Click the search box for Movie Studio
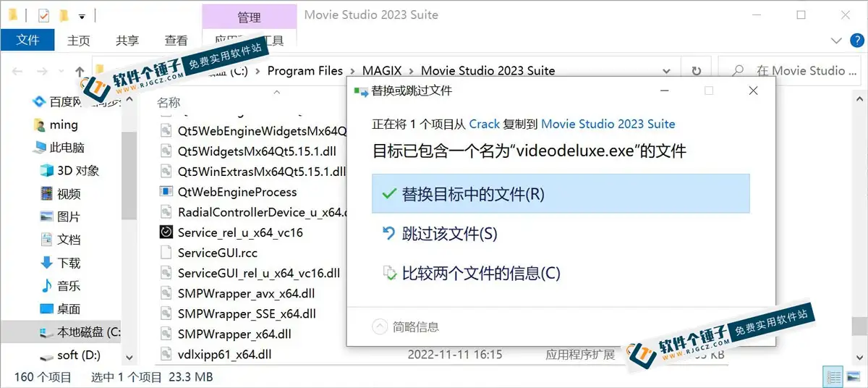 (x=792, y=71)
